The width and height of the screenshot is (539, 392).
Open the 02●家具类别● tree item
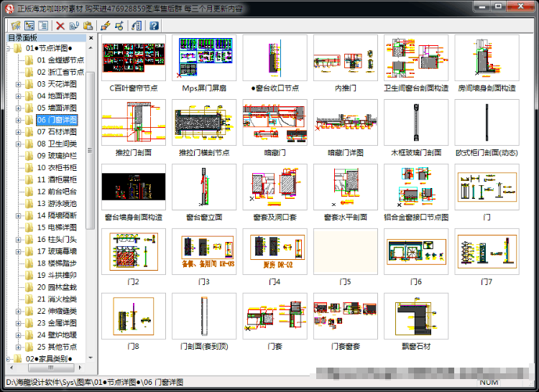click(x=49, y=359)
